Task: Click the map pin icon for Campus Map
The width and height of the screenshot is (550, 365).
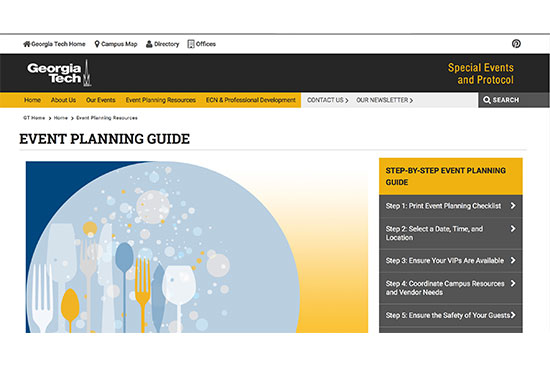Action: click(97, 44)
